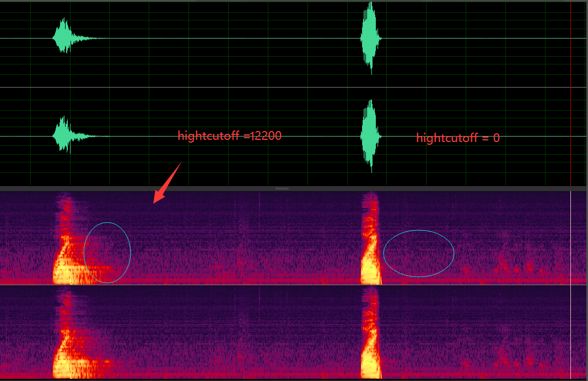Click inside the right cyan ellipse on spectrogram
The height and width of the screenshot is (381, 588).
(x=418, y=254)
